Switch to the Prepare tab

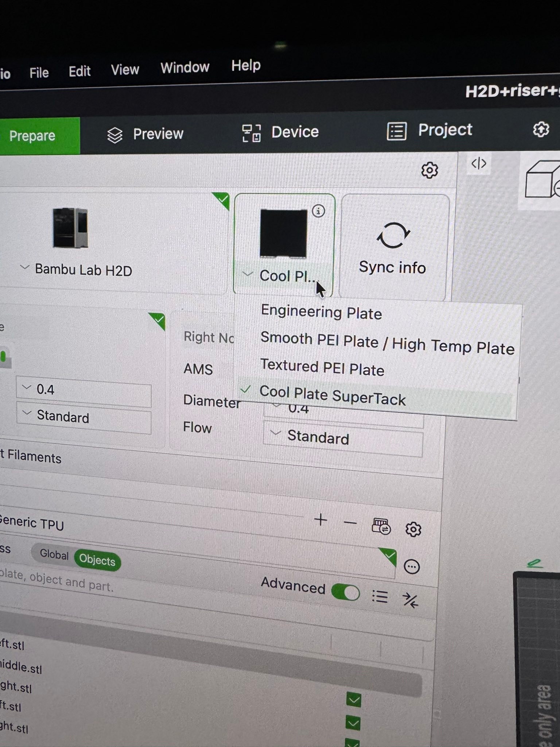(39, 136)
